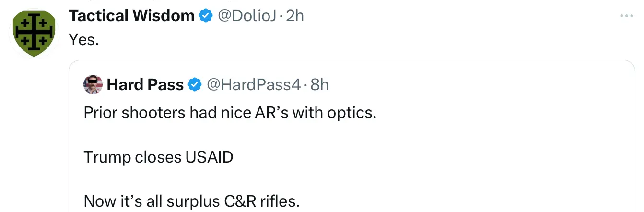Click the "Yes." reply text
644x212 pixels.
(84, 40)
